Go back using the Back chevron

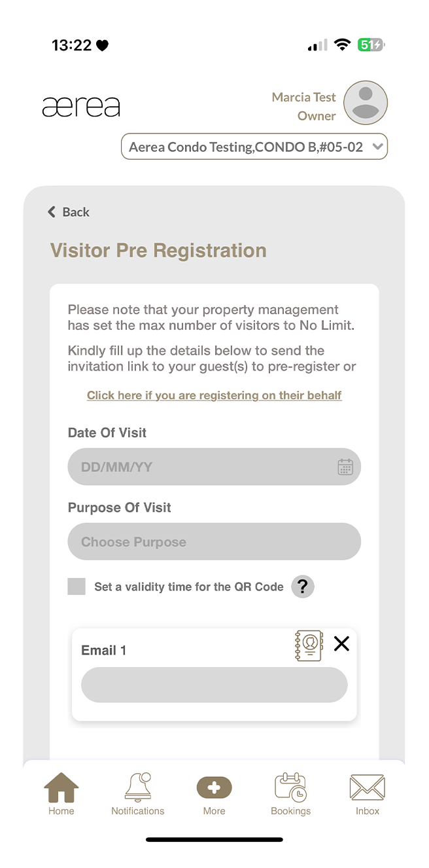point(67,211)
